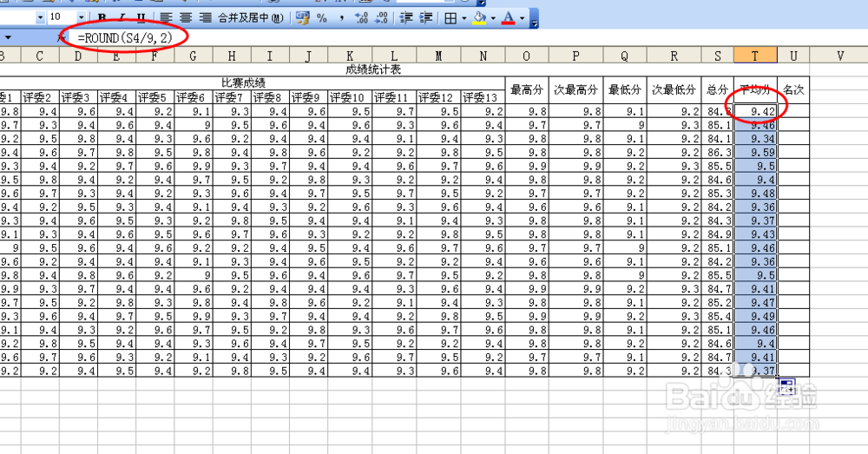Select column N header
The image size is (868, 454).
483,56
